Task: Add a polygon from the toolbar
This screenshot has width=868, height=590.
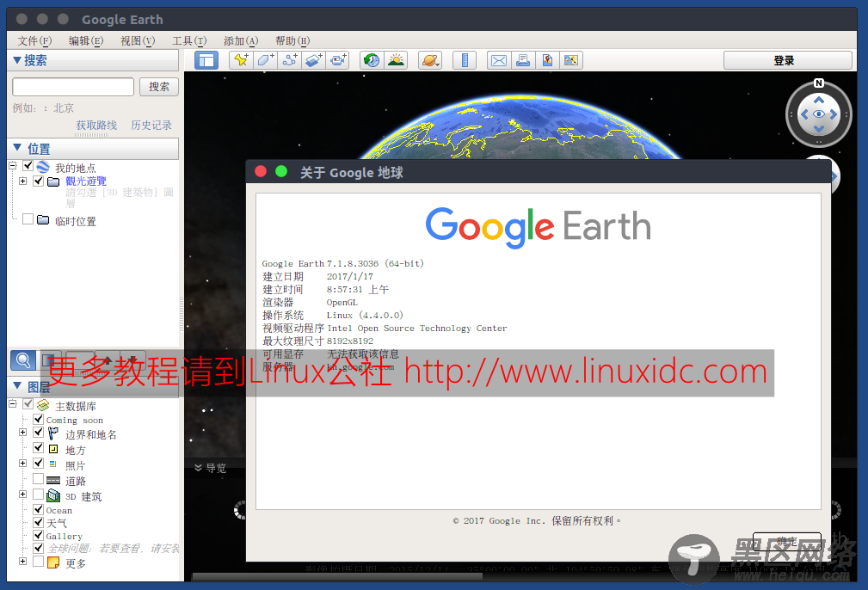Action: click(x=265, y=60)
